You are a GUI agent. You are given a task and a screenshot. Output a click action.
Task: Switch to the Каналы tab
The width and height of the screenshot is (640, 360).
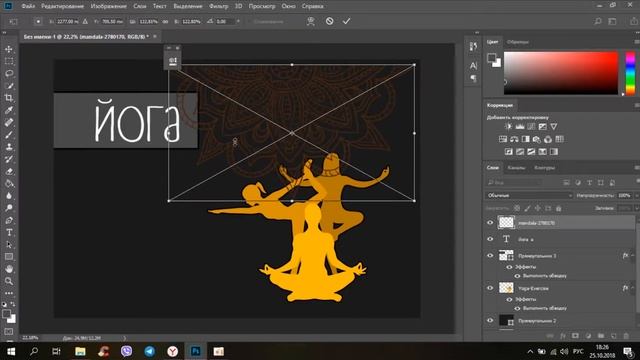point(516,168)
